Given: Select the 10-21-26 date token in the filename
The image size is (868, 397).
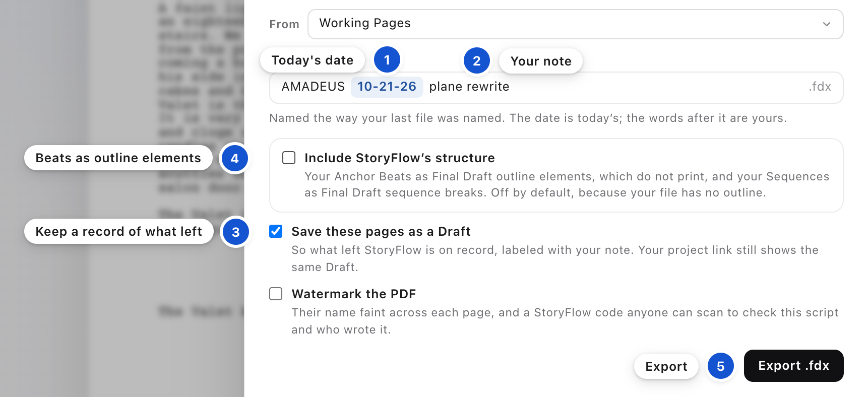Looking at the screenshot, I should point(387,87).
